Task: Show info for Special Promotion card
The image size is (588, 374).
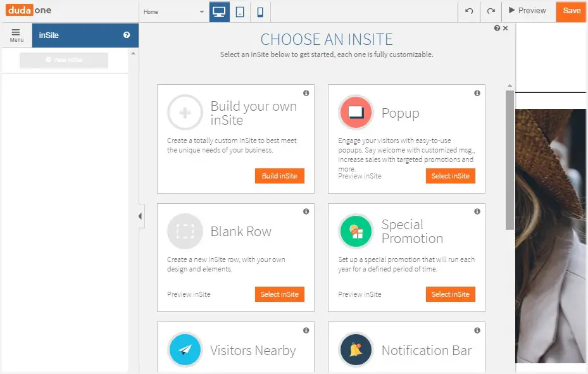Action: [477, 211]
